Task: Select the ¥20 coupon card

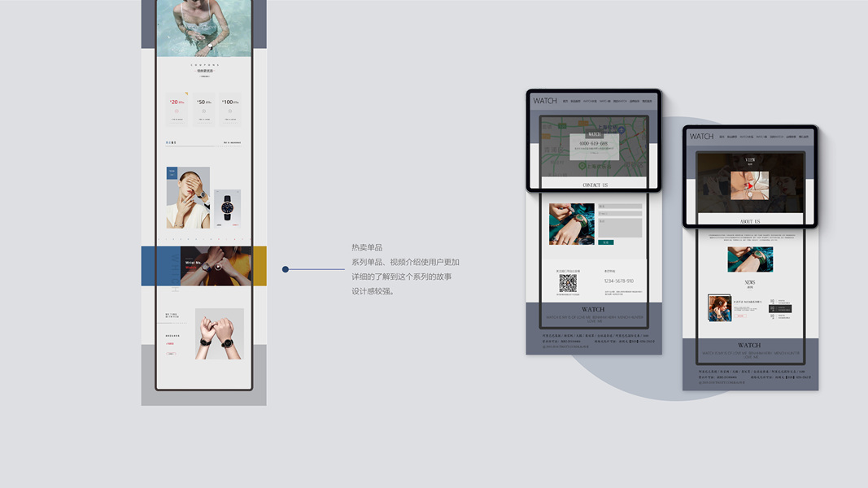Action: (x=177, y=109)
